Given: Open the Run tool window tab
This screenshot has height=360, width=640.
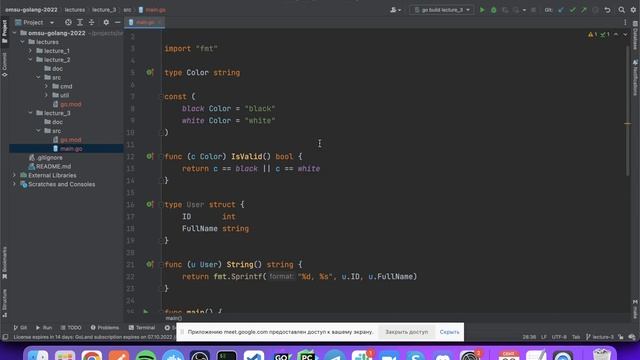Looking at the screenshot, I should tap(44, 327).
